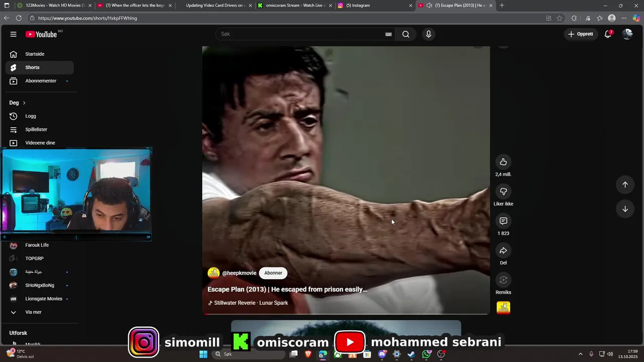Open WhatsApp from the taskbar
Screen dimensions: 644x362
pyautogui.click(x=426, y=354)
